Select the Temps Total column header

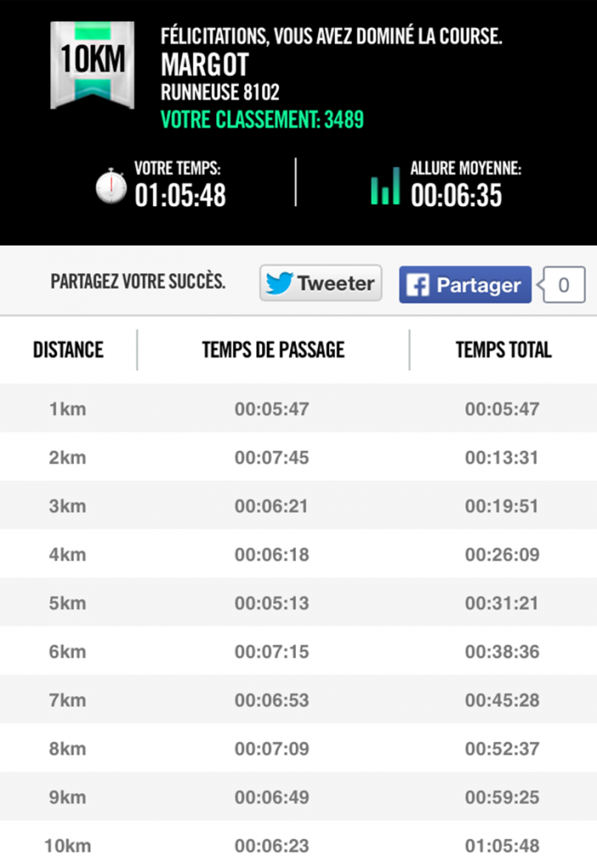coord(503,349)
